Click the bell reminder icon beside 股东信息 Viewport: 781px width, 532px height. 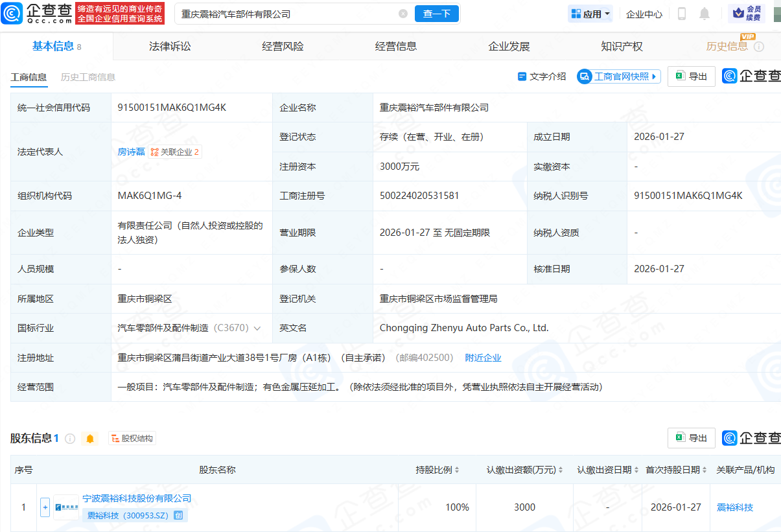(x=89, y=438)
